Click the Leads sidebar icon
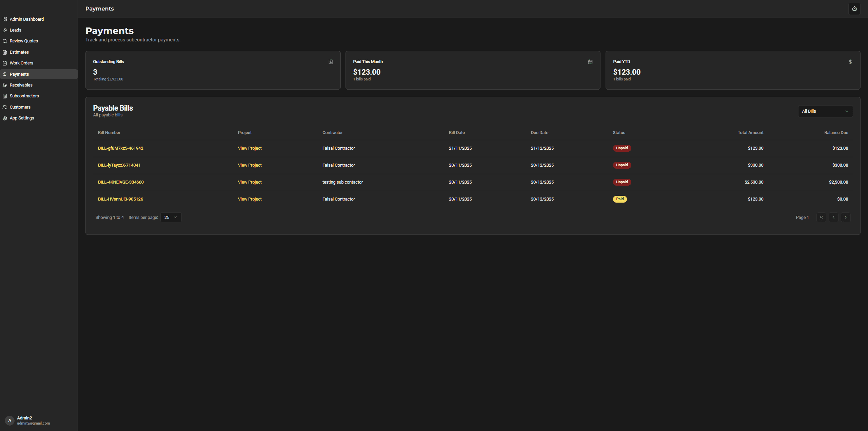This screenshot has width=868, height=431. click(5, 30)
